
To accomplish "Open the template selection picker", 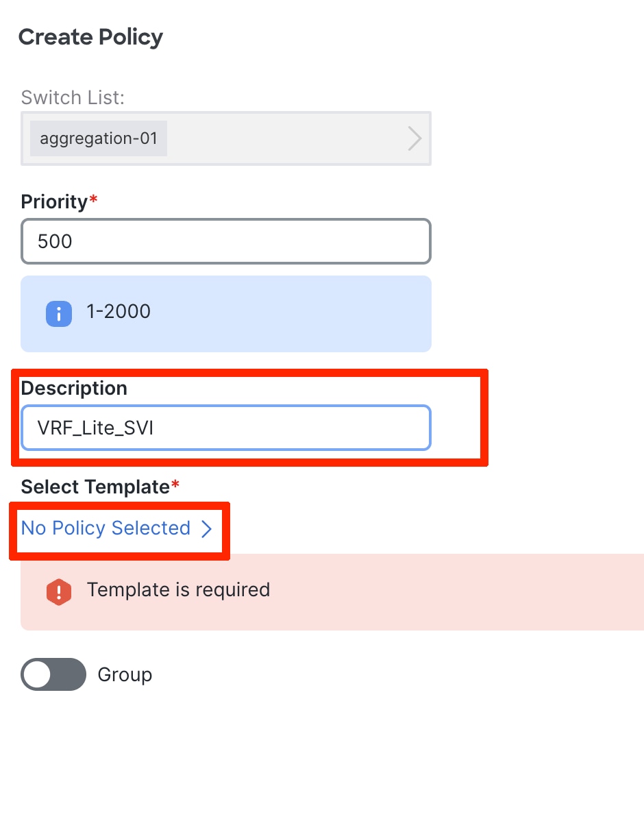I will click(x=106, y=528).
